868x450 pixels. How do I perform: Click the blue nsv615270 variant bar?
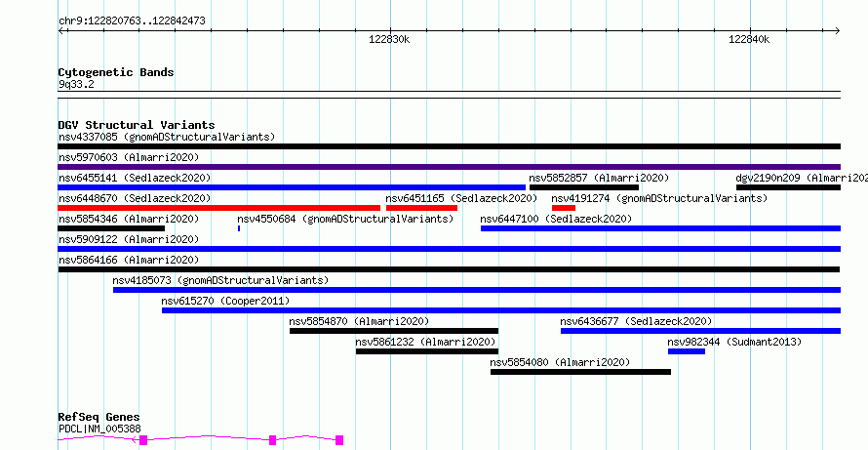pos(501,310)
